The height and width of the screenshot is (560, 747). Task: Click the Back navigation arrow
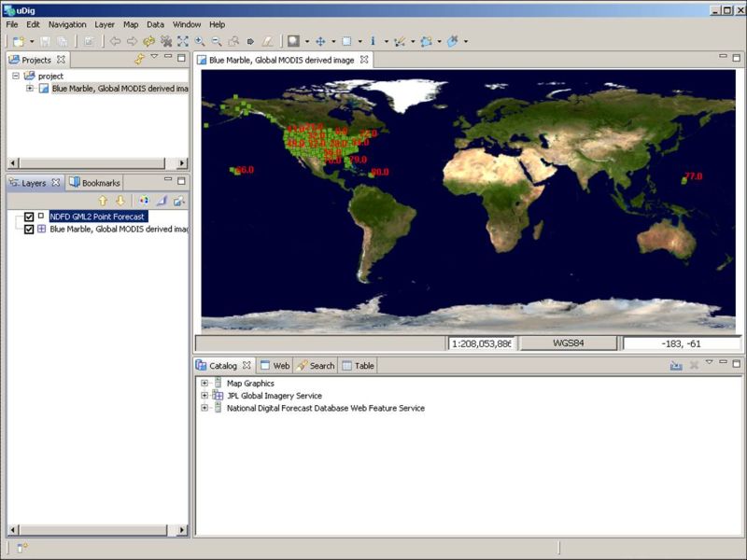pyautogui.click(x=115, y=41)
